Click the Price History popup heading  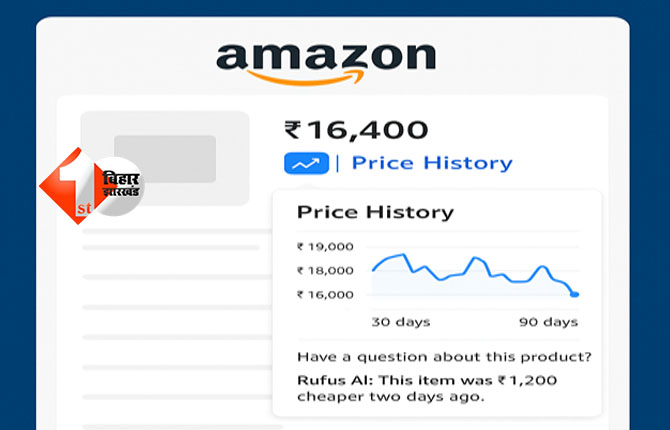[x=375, y=212]
